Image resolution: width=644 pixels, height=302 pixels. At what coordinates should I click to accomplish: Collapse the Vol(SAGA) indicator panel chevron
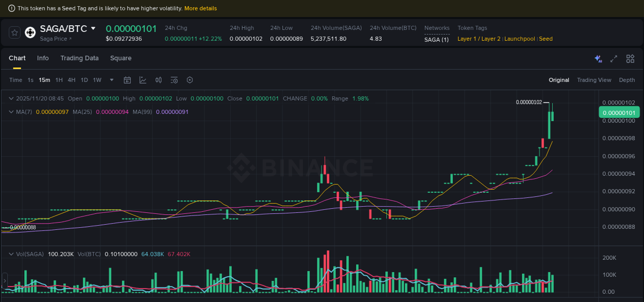tap(11, 254)
